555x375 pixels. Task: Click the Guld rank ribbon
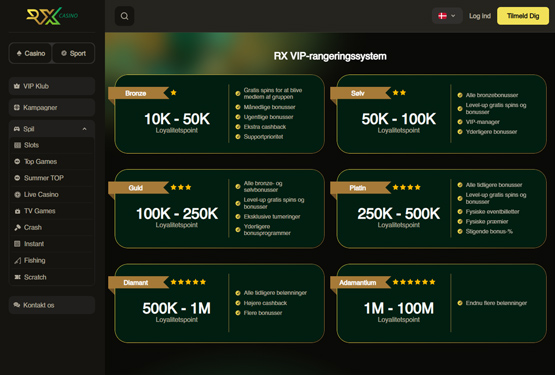(x=138, y=188)
